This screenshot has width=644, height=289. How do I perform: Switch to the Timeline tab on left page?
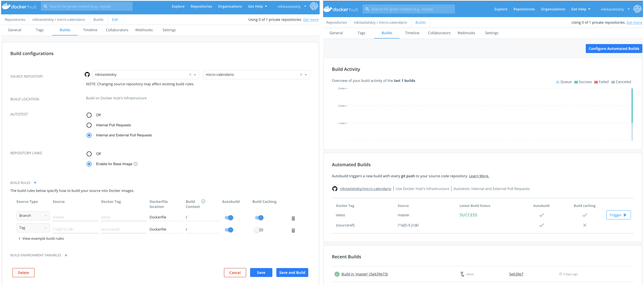(90, 30)
